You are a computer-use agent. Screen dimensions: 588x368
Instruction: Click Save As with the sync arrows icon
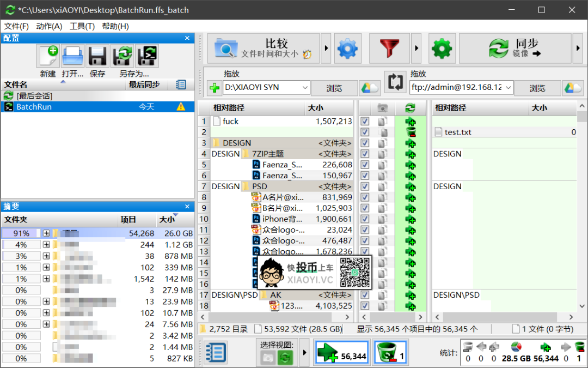tap(122, 56)
